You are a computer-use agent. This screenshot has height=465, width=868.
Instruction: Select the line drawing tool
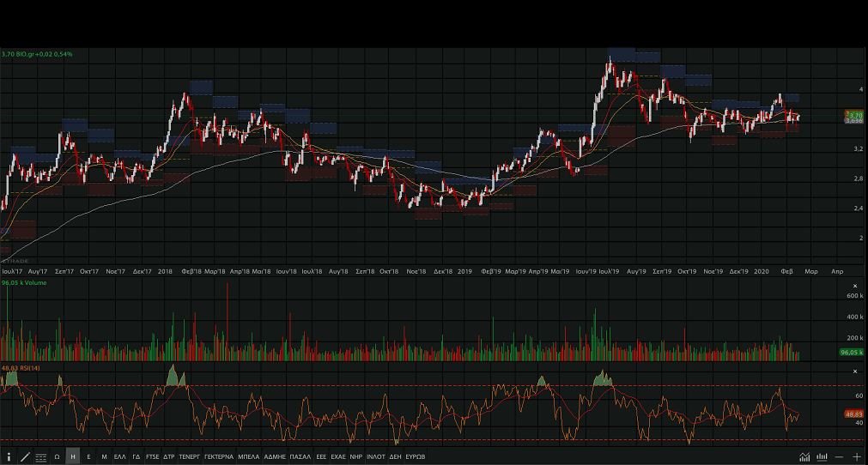coord(25,457)
